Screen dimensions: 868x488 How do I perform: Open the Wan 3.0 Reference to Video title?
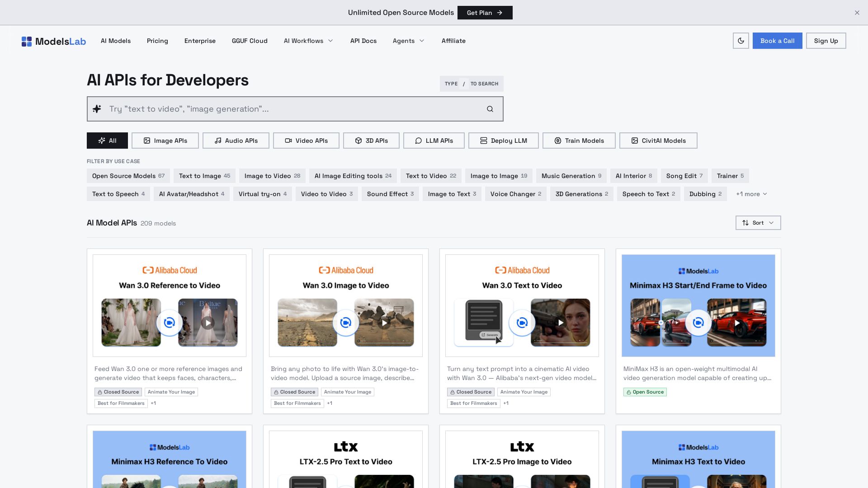point(170,286)
